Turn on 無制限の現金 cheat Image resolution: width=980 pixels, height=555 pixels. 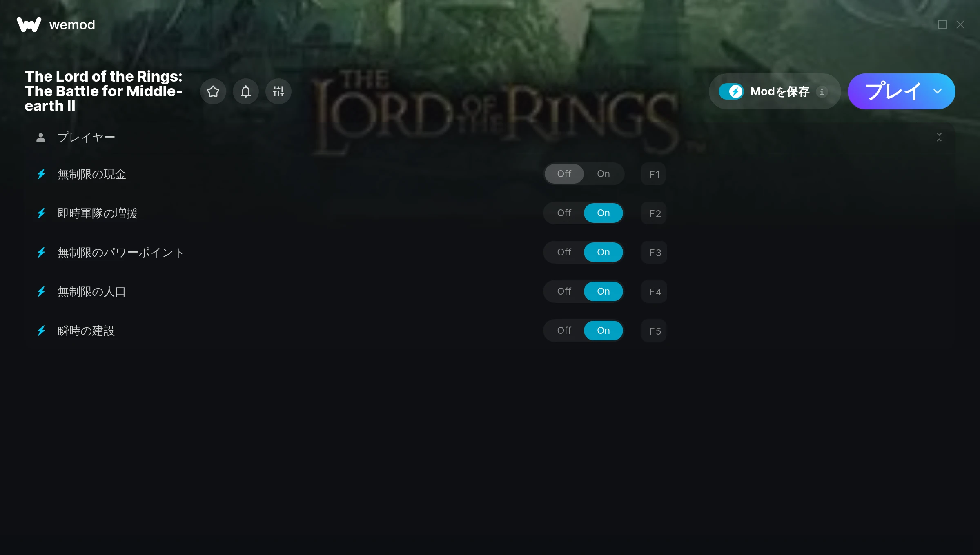[x=604, y=174]
